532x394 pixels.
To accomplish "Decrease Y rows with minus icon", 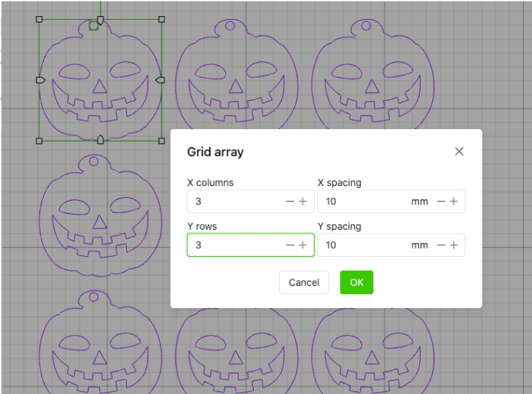I will (290, 245).
